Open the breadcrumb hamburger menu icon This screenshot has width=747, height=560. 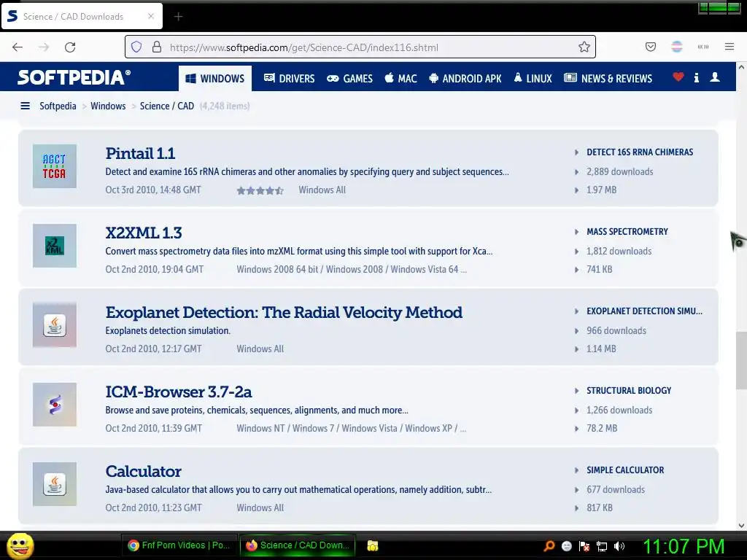coord(26,106)
